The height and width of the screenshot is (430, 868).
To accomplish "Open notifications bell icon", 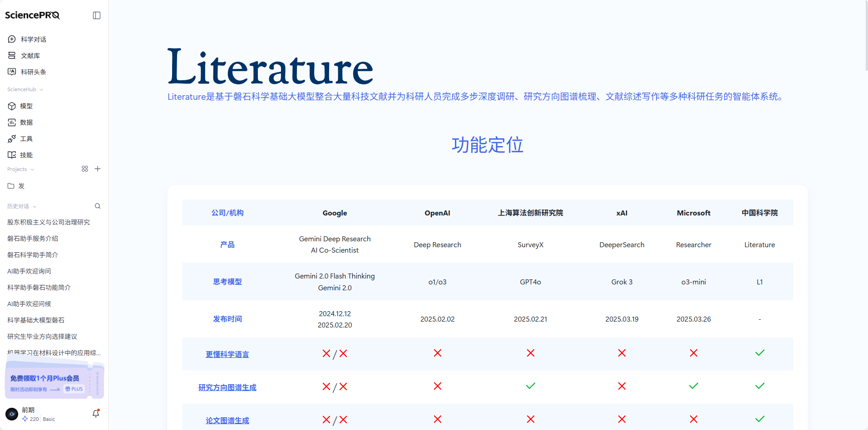I will point(96,414).
